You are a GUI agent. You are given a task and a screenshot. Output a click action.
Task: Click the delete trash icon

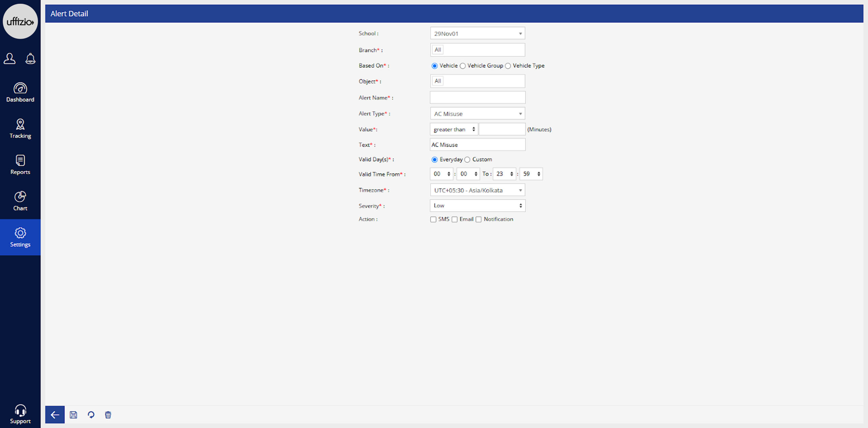point(108,414)
